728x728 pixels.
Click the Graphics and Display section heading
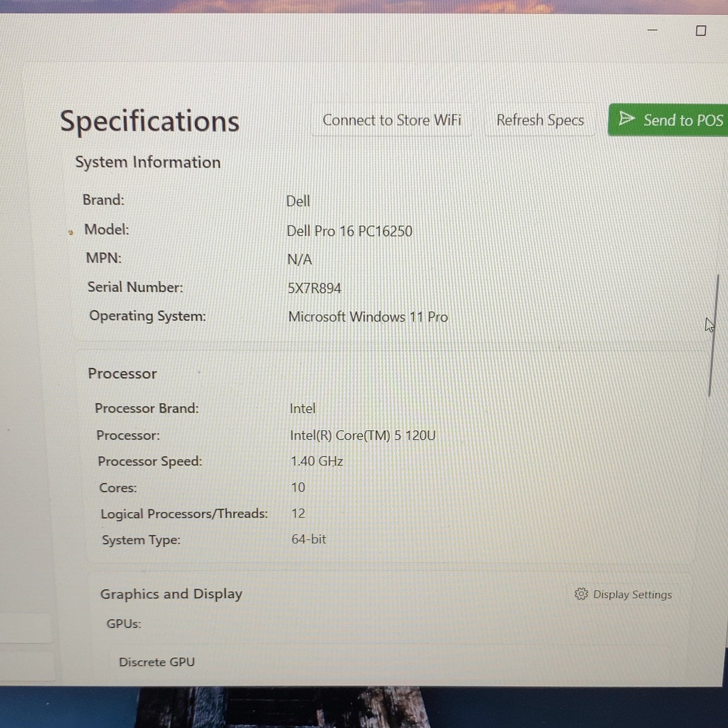pyautogui.click(x=171, y=594)
